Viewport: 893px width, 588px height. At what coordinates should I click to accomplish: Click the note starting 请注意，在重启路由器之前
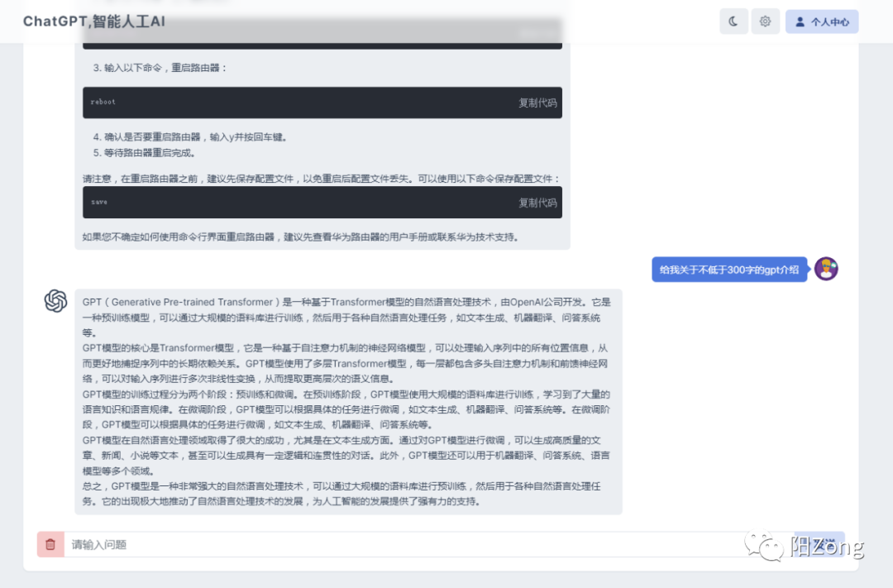[x=322, y=179]
